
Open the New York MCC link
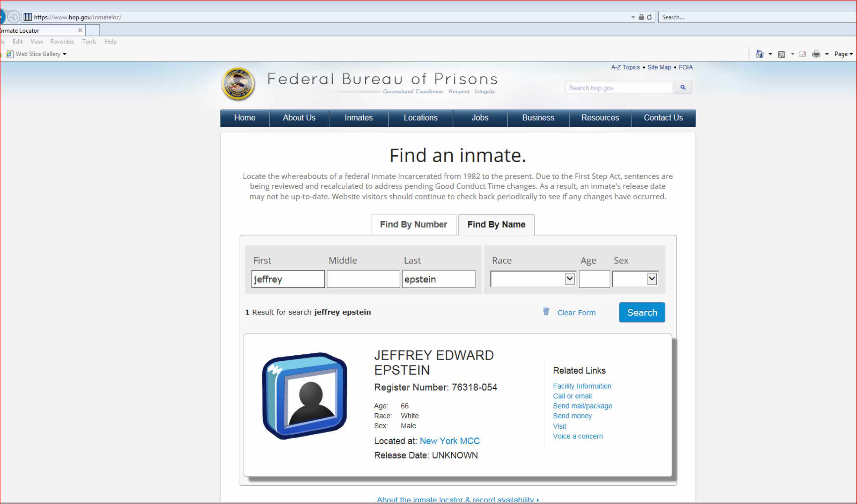[449, 441]
